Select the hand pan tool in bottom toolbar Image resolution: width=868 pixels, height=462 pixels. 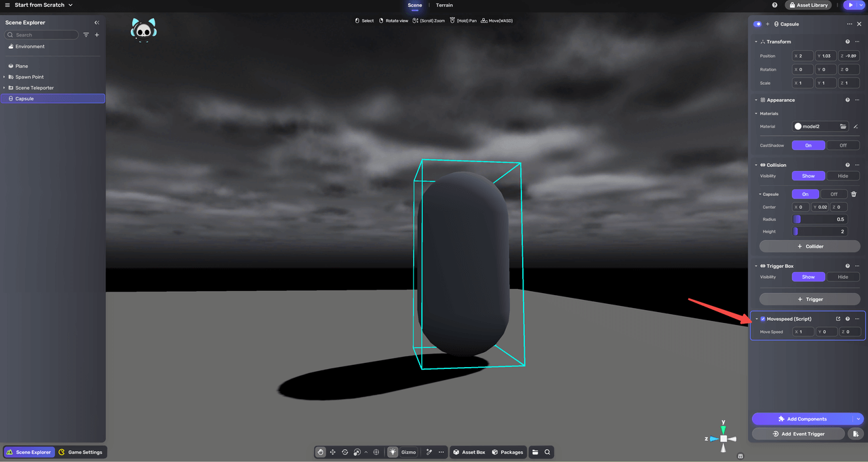pos(321,452)
